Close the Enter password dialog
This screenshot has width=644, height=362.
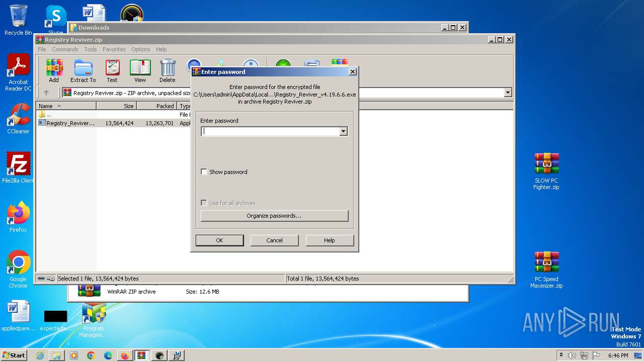pos(353,72)
